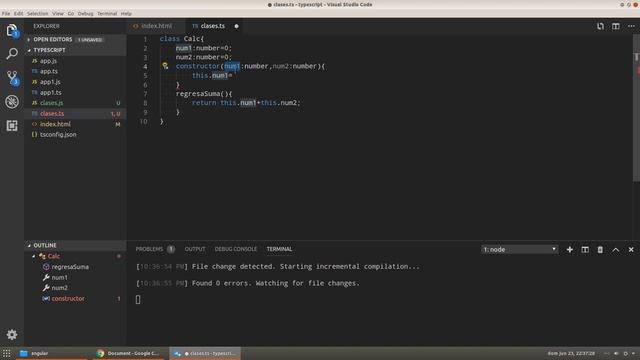The width and height of the screenshot is (640, 360).
Task: Open the applications grid on the taskbar
Action: 6,353
